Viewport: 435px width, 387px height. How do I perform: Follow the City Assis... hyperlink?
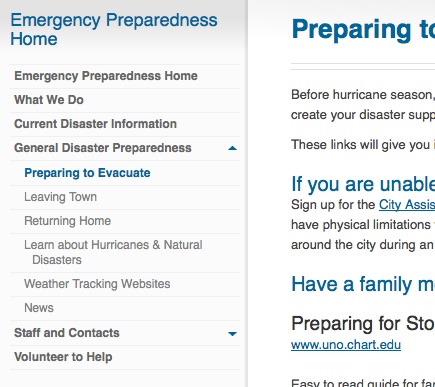point(407,205)
